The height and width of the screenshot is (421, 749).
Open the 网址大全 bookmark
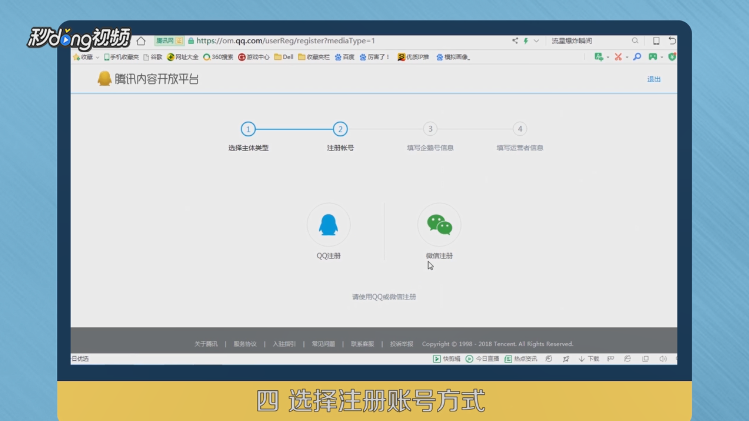pos(182,57)
